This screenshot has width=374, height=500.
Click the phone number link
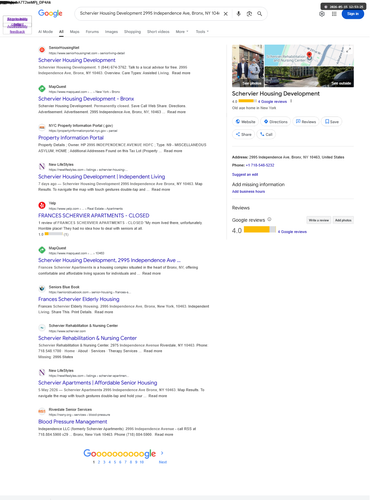tap(260, 165)
